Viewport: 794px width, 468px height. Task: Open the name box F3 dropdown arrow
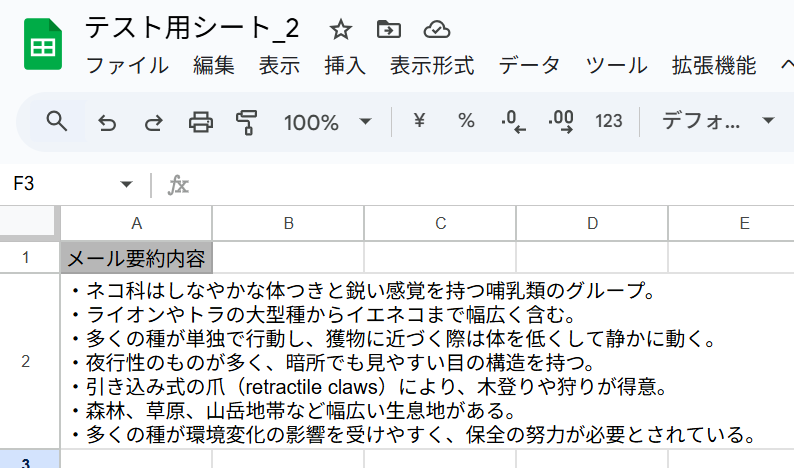(126, 184)
